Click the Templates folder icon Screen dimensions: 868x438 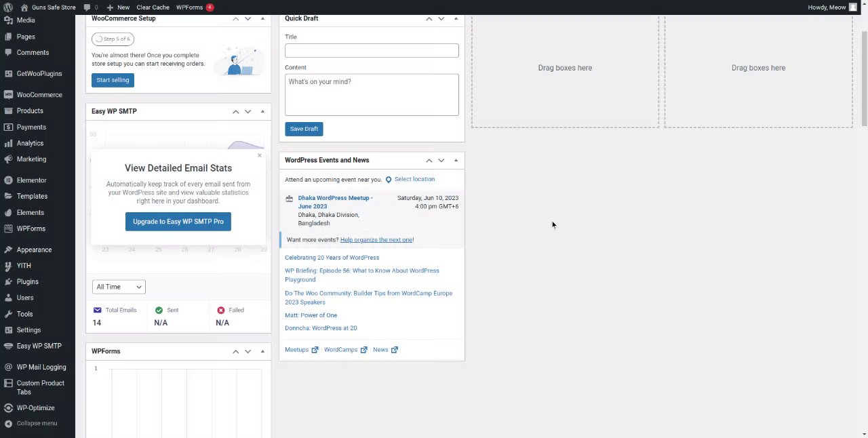[8, 197]
